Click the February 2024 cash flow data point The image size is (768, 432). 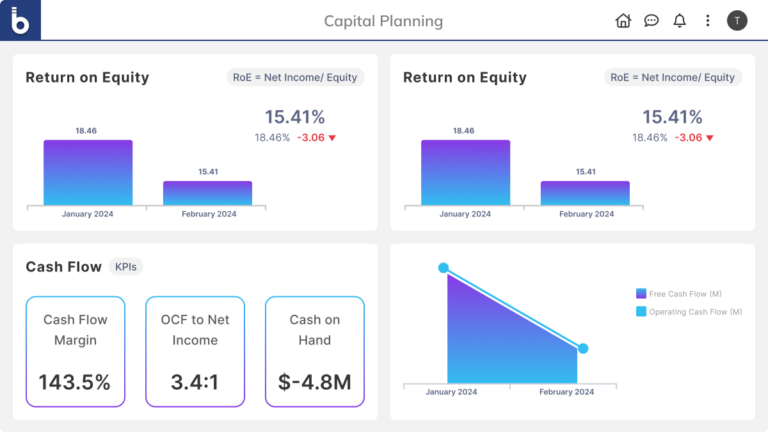tap(583, 348)
